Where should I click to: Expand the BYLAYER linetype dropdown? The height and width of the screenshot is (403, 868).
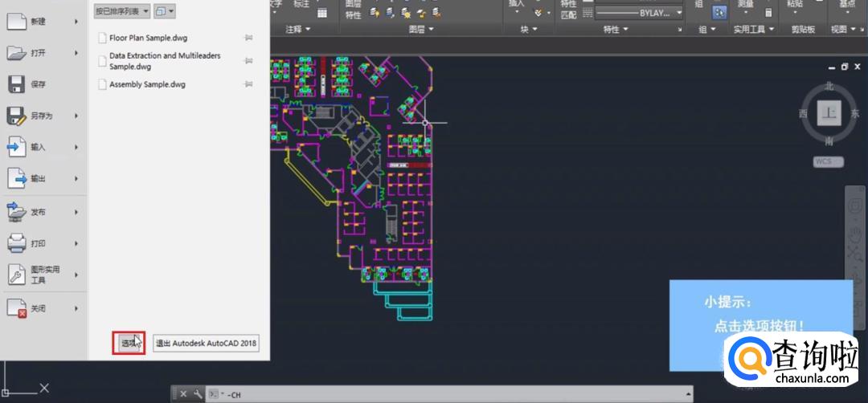point(679,13)
